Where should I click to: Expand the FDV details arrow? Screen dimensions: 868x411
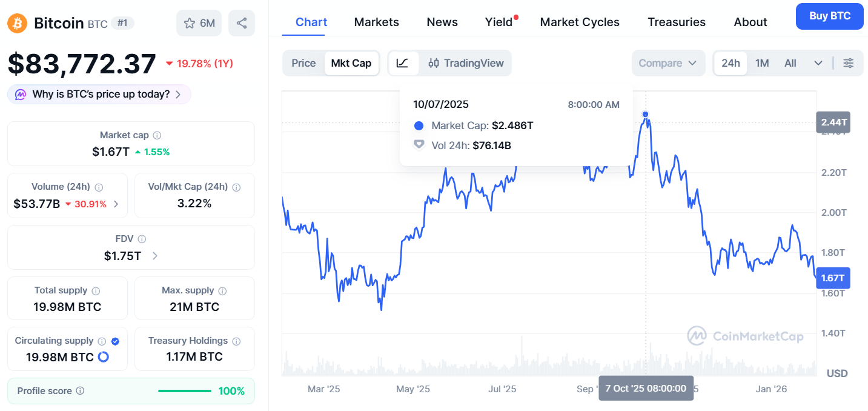155,256
